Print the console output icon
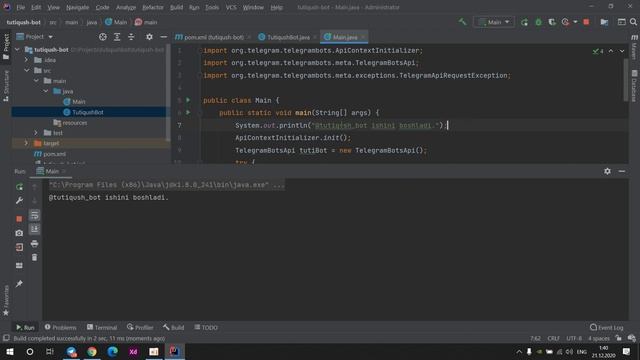The image size is (640, 360). [x=35, y=244]
